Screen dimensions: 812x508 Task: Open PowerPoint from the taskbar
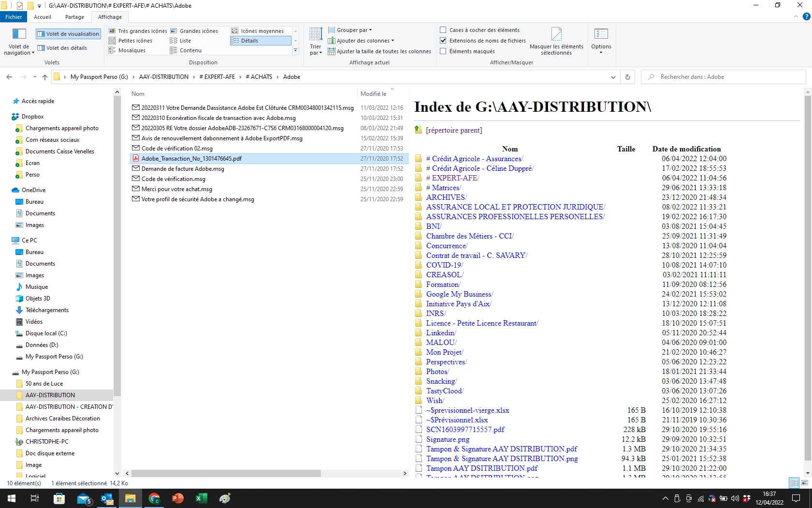(x=177, y=498)
